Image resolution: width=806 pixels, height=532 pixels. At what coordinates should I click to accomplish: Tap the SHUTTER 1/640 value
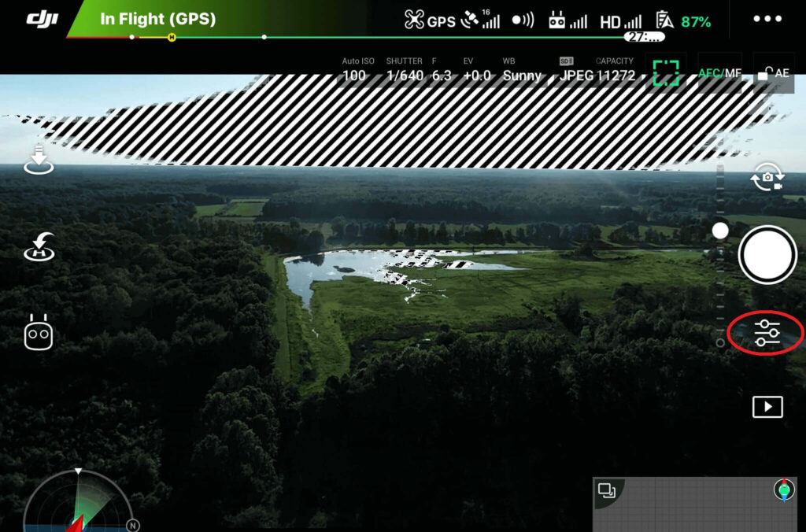click(405, 69)
